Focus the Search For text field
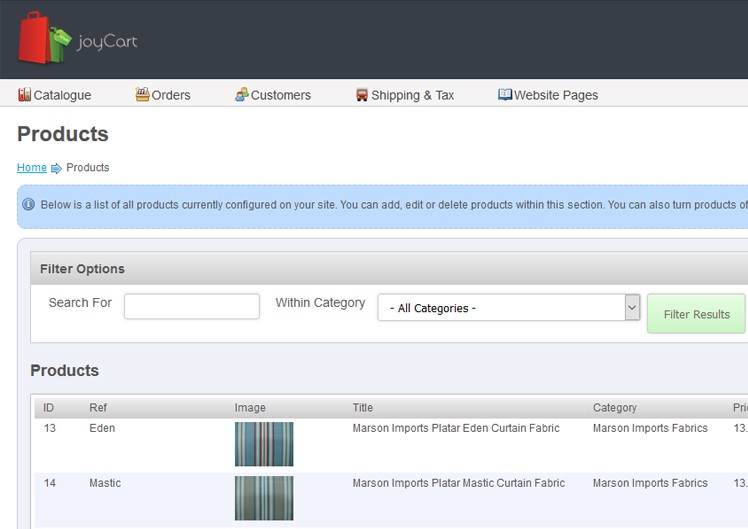The width and height of the screenshot is (748, 529). [x=192, y=306]
